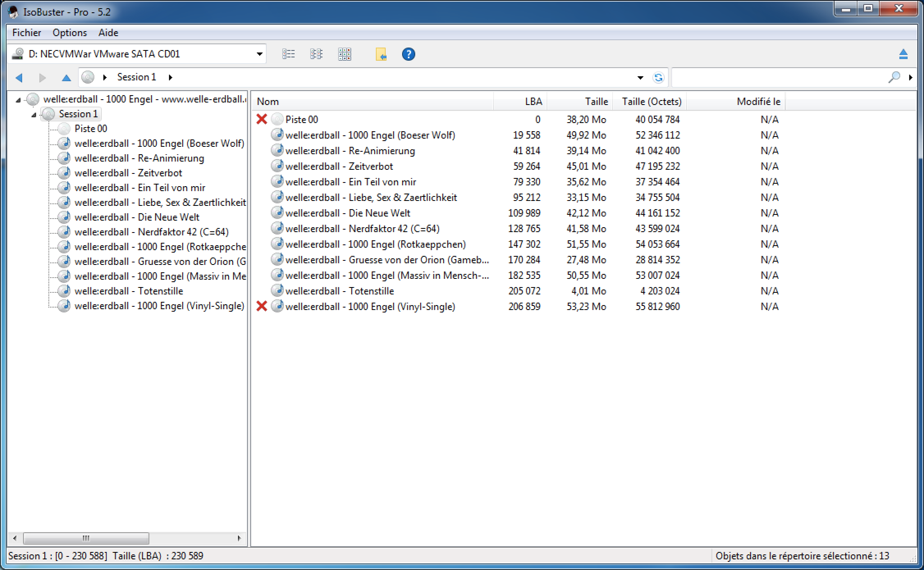The image size is (924, 570).
Task: Select list row Gruesse von der Orion (Gameb...
Action: pyautogui.click(x=387, y=260)
